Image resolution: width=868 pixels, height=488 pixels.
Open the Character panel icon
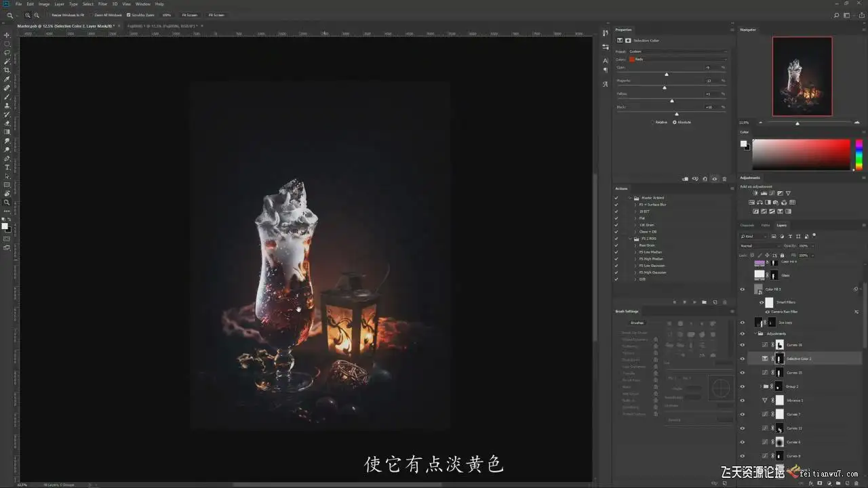(x=606, y=61)
